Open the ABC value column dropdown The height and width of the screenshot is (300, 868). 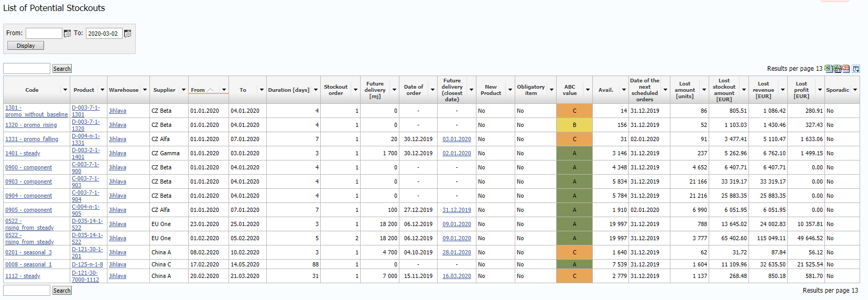pos(587,90)
